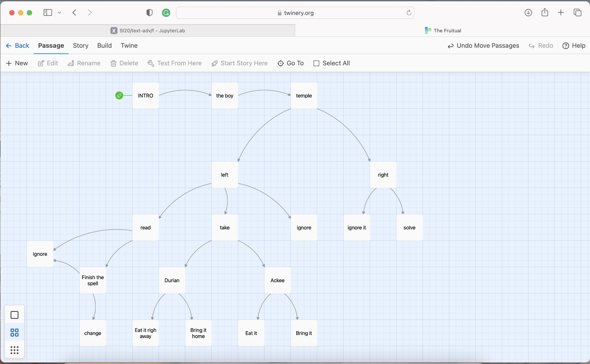This screenshot has width=590, height=364.
Task: Show passages as large cards icon
Action: point(15,315)
